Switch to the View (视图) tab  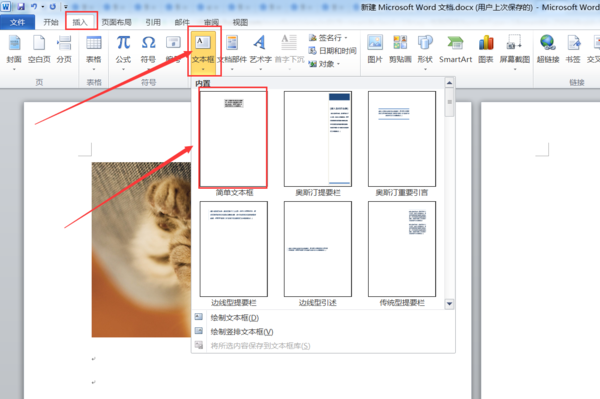(x=240, y=22)
